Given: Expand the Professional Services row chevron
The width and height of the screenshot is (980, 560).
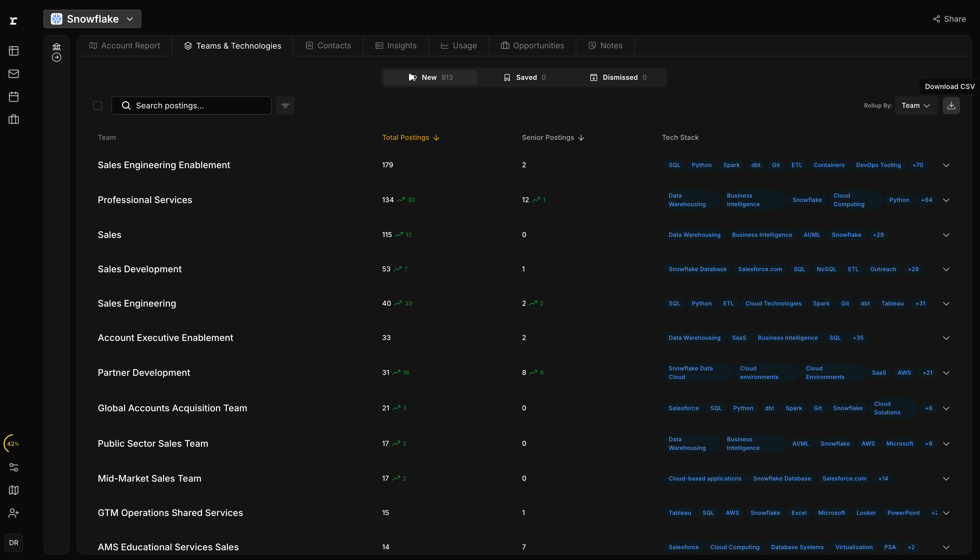Looking at the screenshot, I should coord(946,200).
